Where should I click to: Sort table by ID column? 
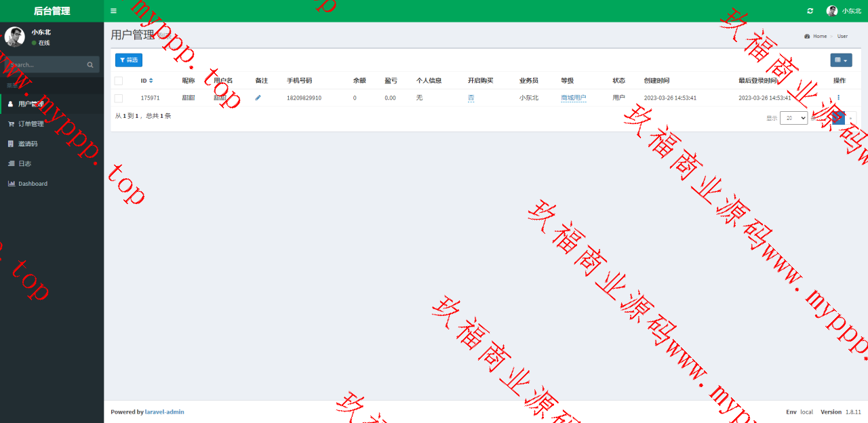(151, 81)
